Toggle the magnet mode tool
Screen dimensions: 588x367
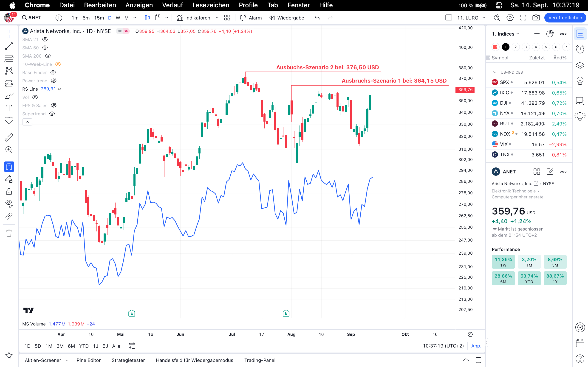[x=9, y=167]
